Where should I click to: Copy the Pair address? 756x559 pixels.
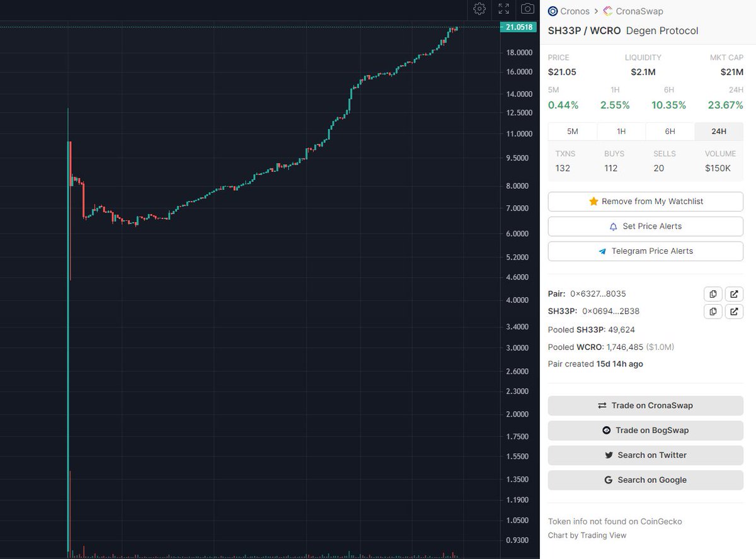713,294
